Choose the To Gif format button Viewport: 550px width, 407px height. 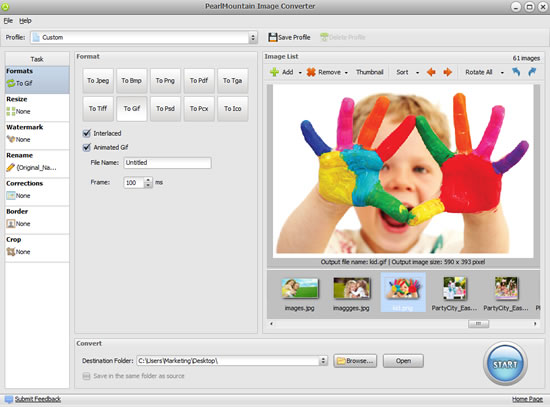pos(132,109)
